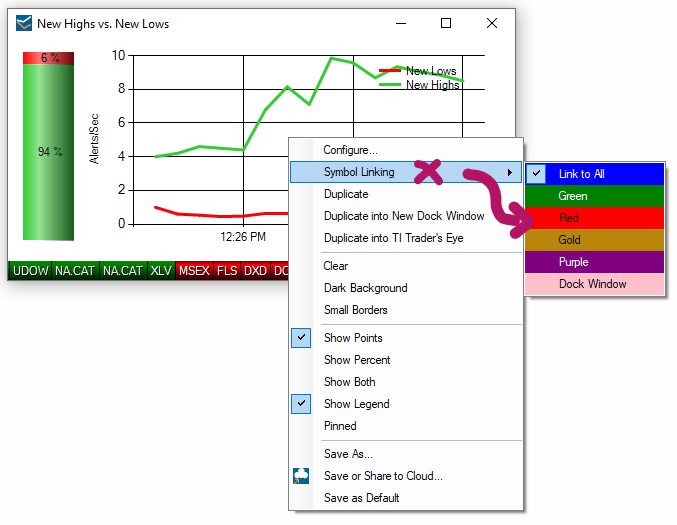
Task: Open the Configure... menu entry
Action: point(350,150)
